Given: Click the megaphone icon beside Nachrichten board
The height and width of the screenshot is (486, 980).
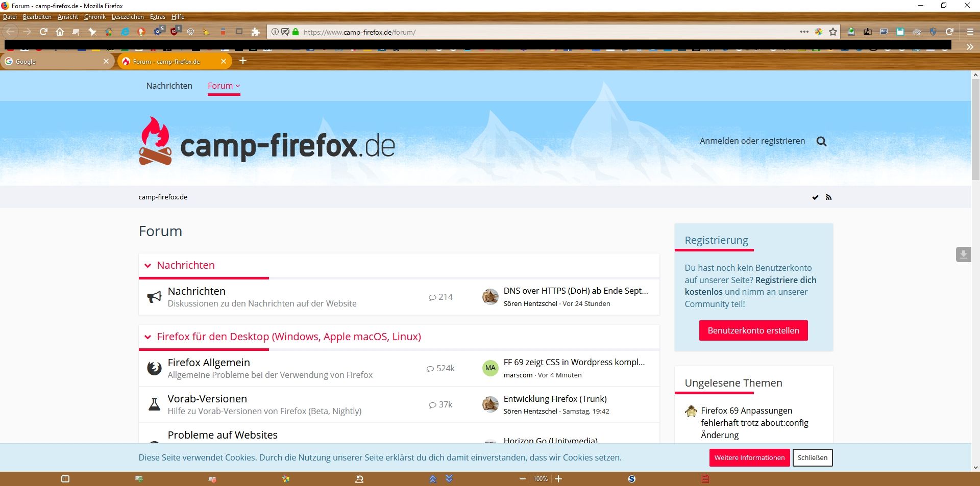Looking at the screenshot, I should pyautogui.click(x=154, y=297).
